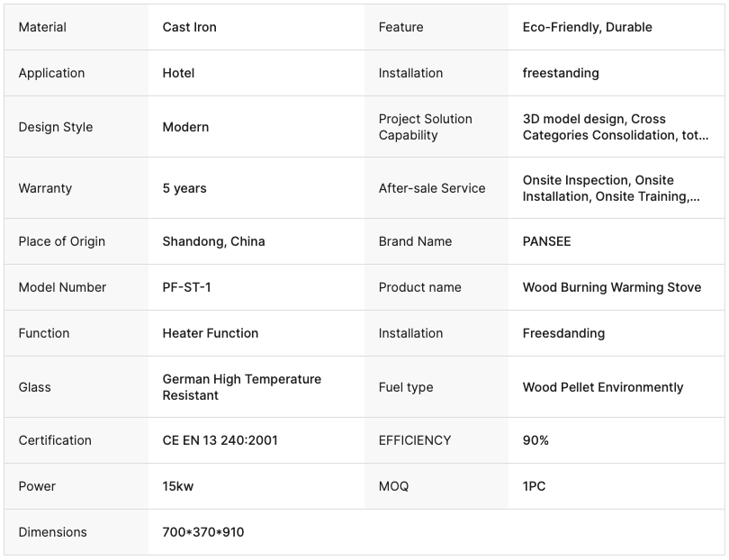Screen dimensions: 729x560
Task: Select the "Modern" design style value
Action: click(185, 127)
